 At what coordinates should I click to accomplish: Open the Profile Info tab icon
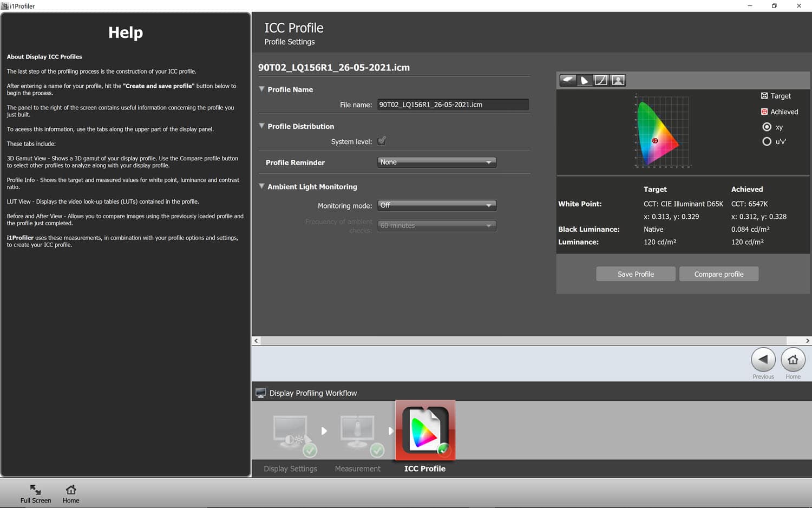(x=584, y=80)
